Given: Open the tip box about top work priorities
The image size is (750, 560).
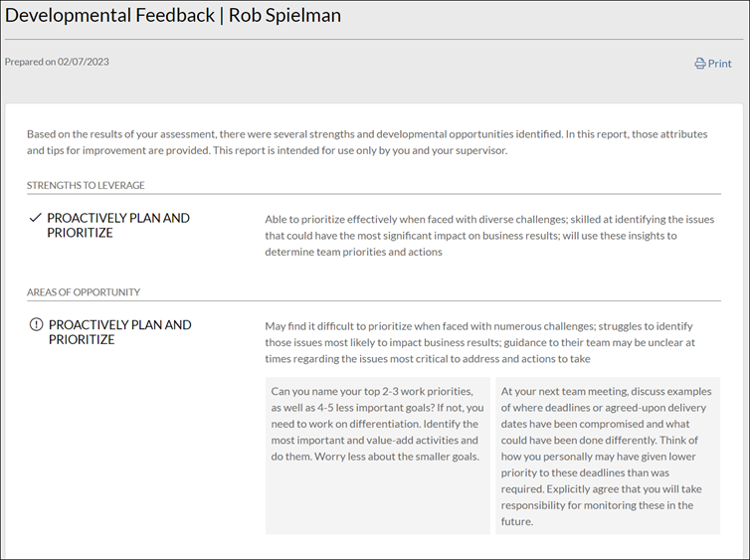Looking at the screenshot, I should [x=377, y=422].
